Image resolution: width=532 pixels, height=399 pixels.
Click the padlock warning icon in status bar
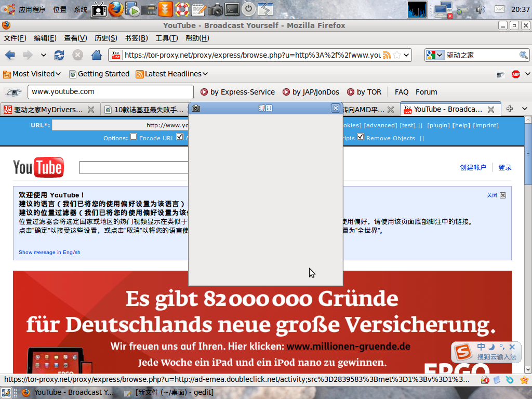coord(485,380)
